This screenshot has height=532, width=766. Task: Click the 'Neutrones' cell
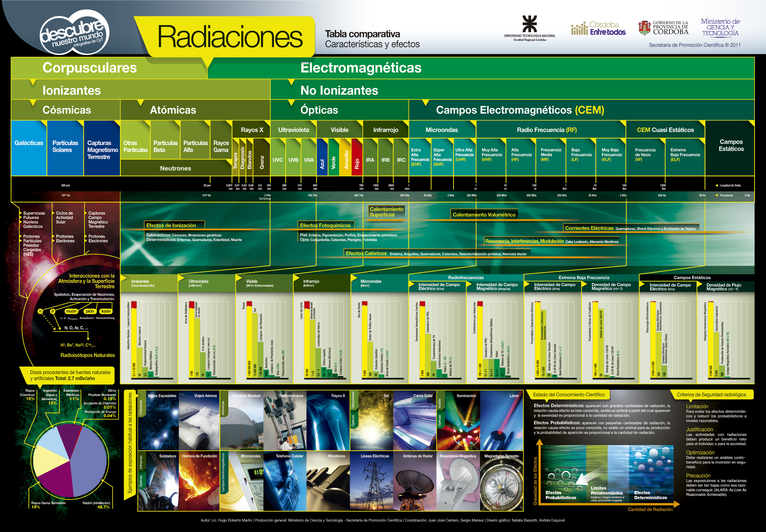(x=176, y=168)
